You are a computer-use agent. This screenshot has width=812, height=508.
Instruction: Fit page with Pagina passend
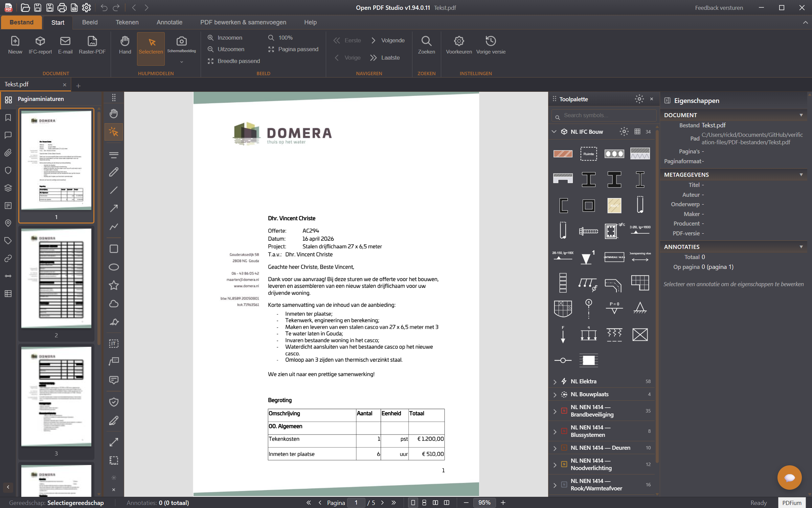pos(293,49)
